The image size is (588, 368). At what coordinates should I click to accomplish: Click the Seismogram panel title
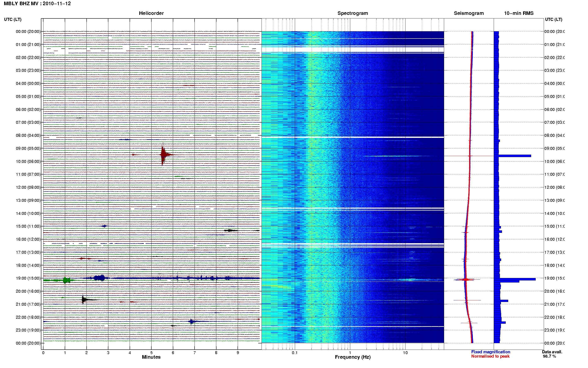(x=469, y=13)
